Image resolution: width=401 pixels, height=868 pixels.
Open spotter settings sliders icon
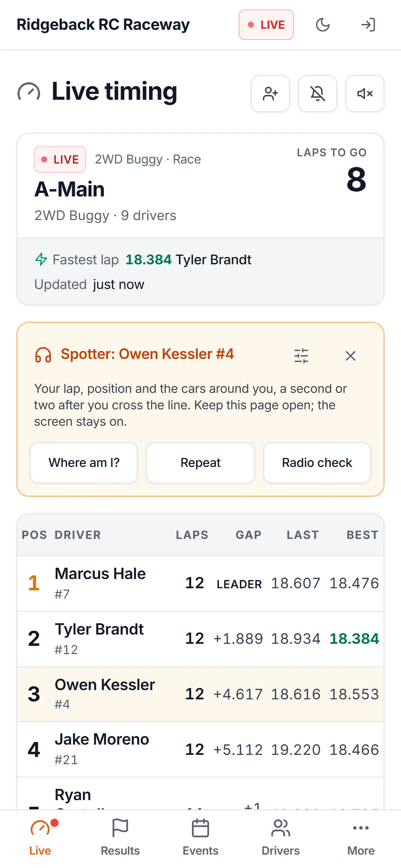[301, 356]
